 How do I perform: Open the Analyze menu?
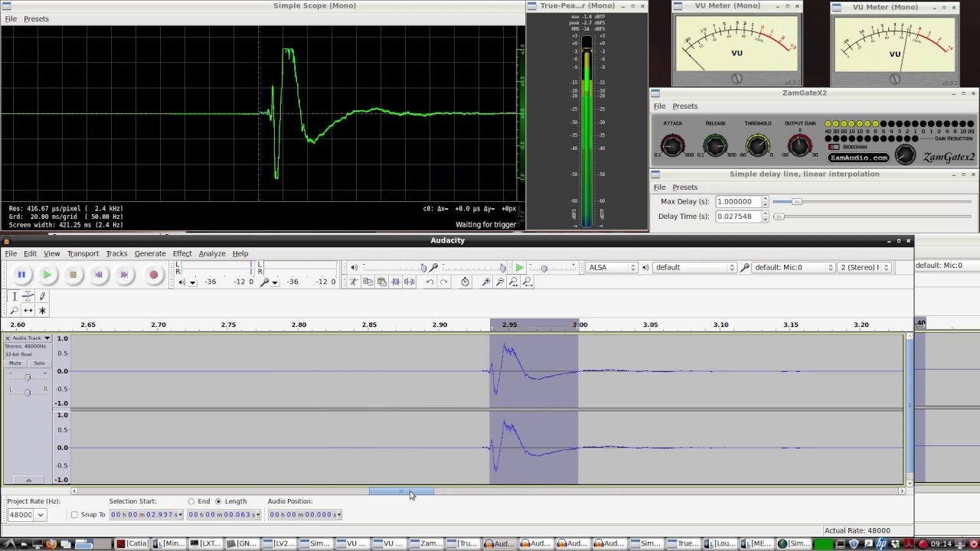tap(212, 253)
